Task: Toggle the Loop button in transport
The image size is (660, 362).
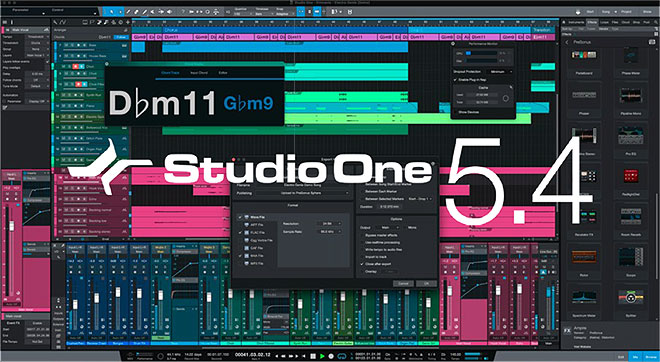Action: pyautogui.click(x=342, y=356)
